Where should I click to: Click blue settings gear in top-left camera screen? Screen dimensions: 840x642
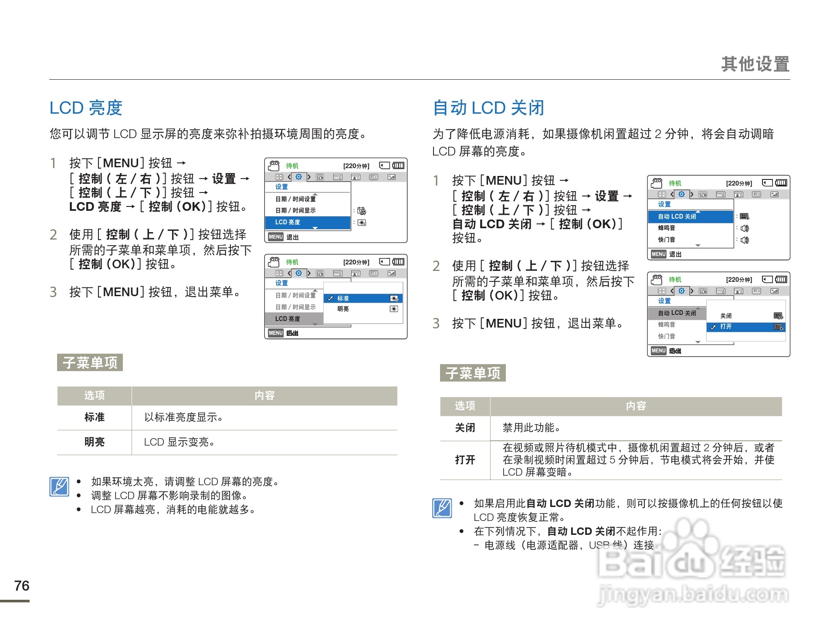click(x=298, y=177)
